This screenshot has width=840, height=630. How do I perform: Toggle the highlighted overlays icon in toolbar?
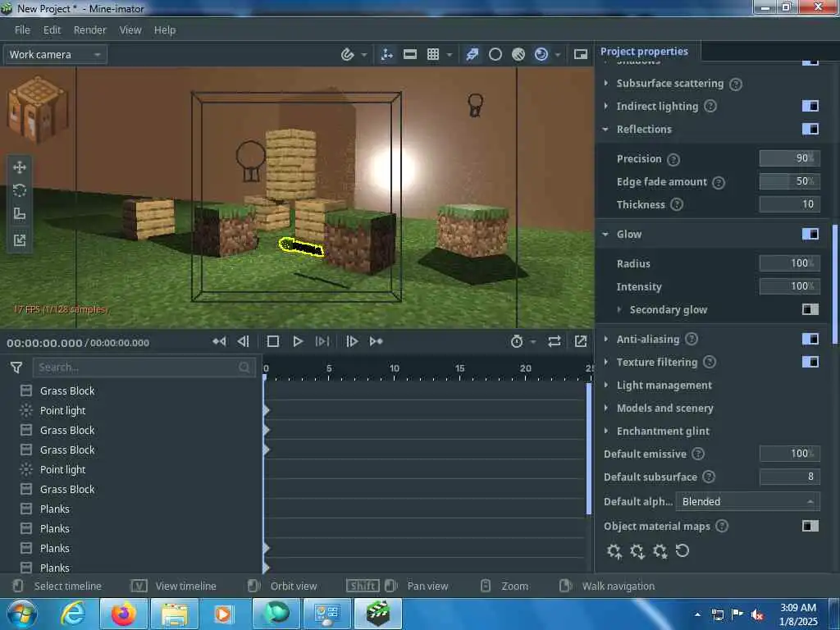click(472, 54)
